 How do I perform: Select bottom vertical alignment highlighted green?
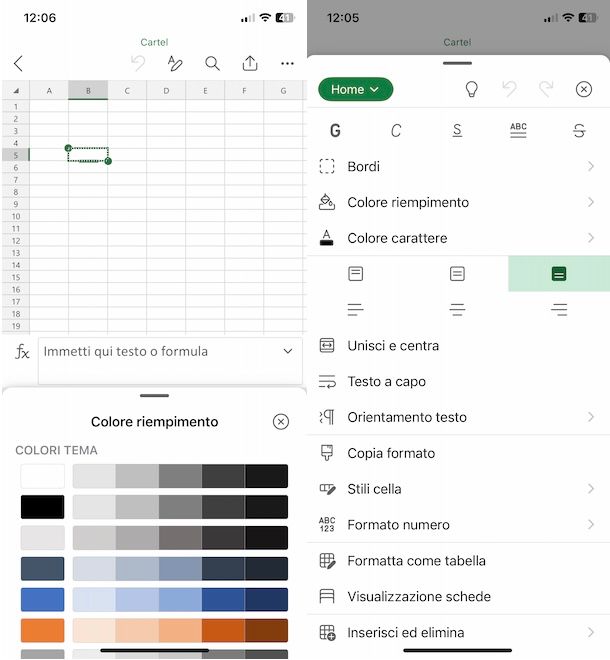coord(559,274)
